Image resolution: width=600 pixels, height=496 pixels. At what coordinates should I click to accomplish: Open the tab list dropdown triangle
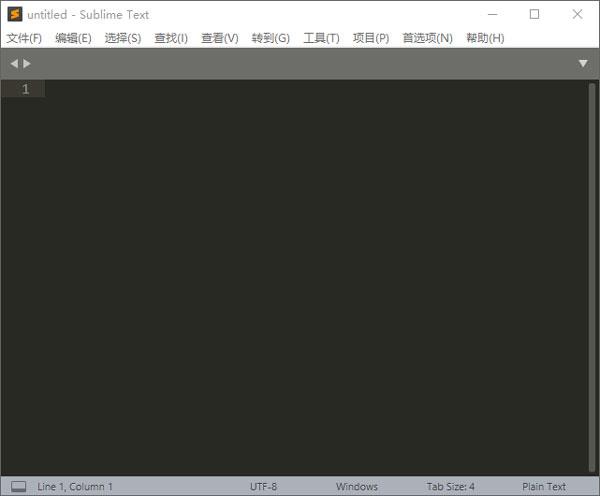click(583, 64)
